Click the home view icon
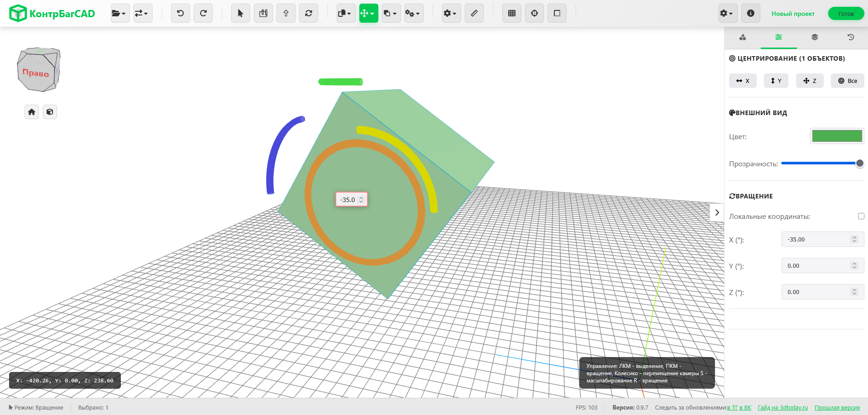868x415 pixels. click(x=32, y=112)
